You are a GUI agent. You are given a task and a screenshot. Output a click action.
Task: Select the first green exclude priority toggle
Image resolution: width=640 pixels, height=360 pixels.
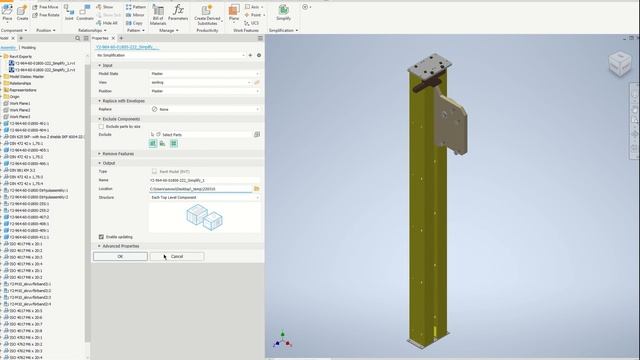click(x=153, y=143)
